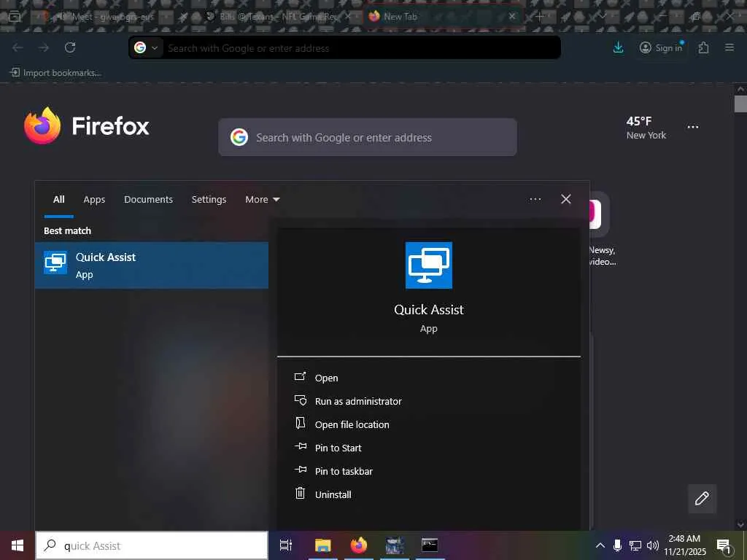The height and width of the screenshot is (560, 747).
Task: Select Quick Assist best match result
Action: tap(152, 265)
